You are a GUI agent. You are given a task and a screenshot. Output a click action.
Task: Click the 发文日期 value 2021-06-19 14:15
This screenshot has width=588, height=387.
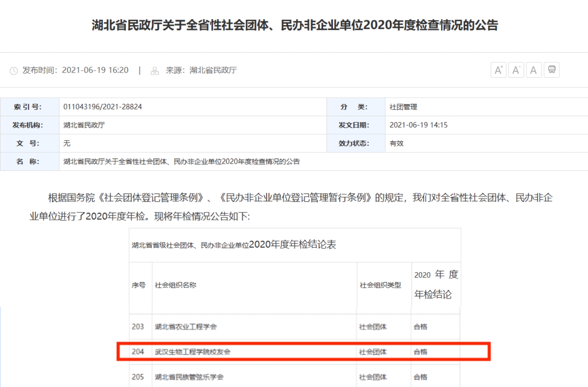click(x=418, y=125)
